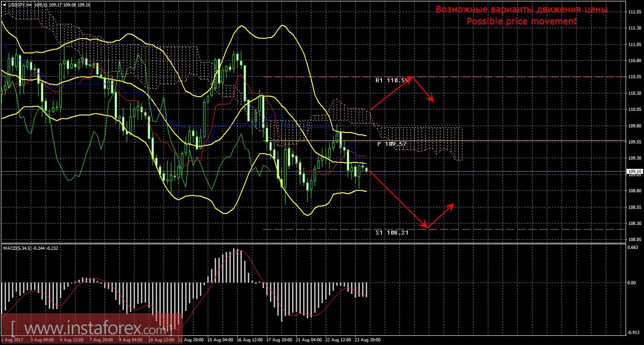Screen dimensions: 644x345
Task: Click the 110.30 price axis label
Action: 634,93
